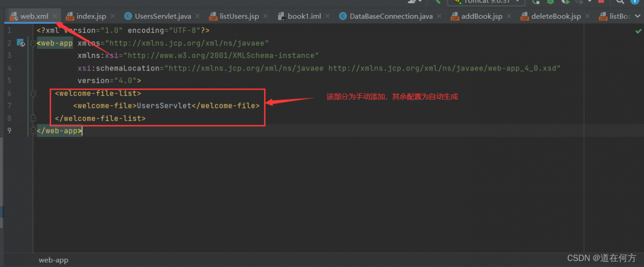Collapse the welcome-file-list fold on line 6
This screenshot has height=267, width=644.
pyautogui.click(x=33, y=93)
